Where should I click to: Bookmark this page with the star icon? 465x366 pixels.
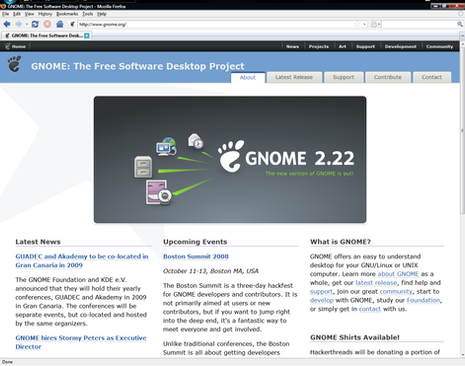[x=357, y=24]
